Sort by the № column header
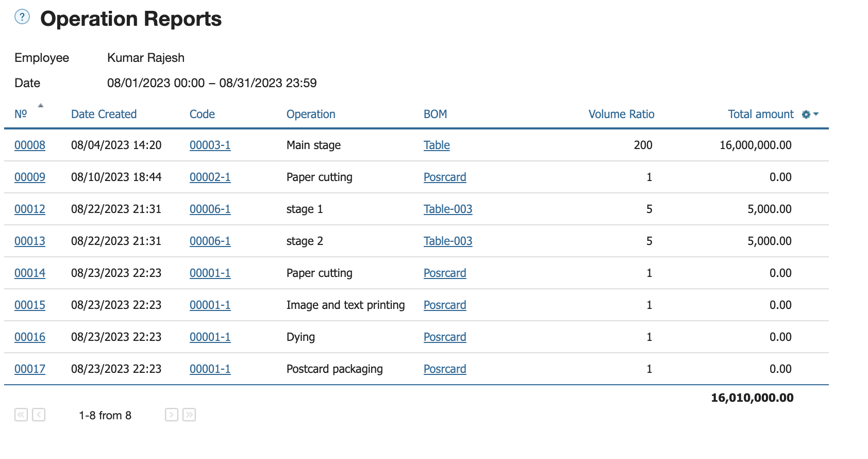 (21, 114)
